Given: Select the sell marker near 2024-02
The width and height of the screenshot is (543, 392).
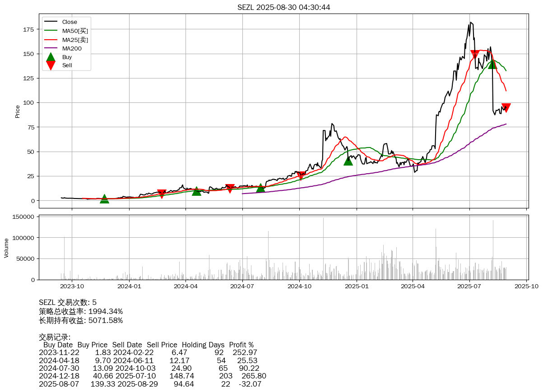Looking at the screenshot, I should click(162, 194).
